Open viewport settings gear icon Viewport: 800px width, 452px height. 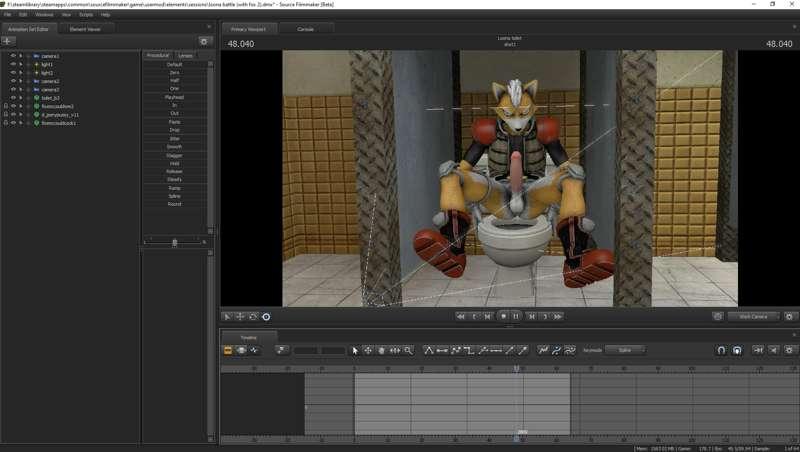tap(789, 317)
